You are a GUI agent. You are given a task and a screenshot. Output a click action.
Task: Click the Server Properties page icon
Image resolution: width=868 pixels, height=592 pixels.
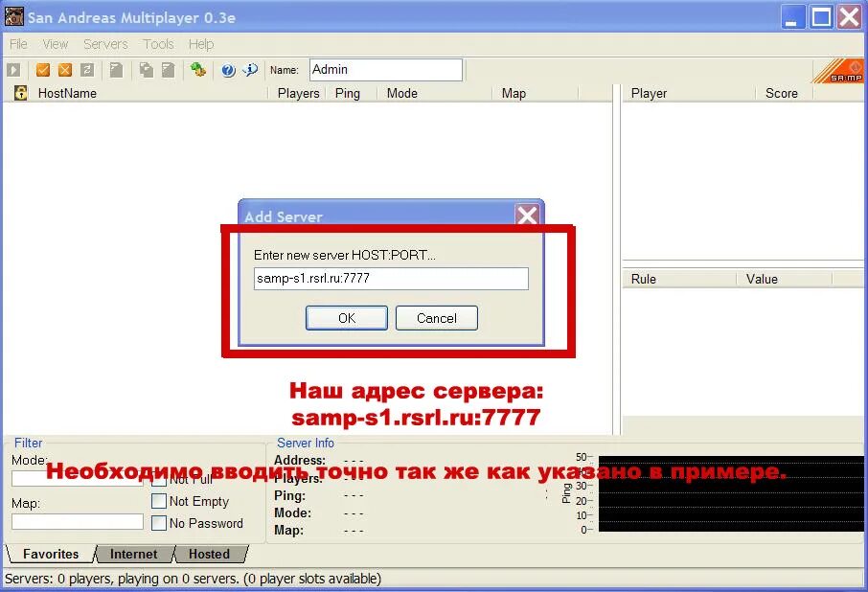coord(169,70)
